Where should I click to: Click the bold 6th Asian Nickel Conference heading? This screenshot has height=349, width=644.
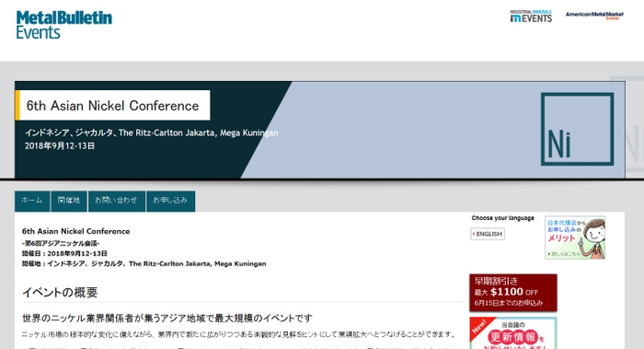pos(76,231)
